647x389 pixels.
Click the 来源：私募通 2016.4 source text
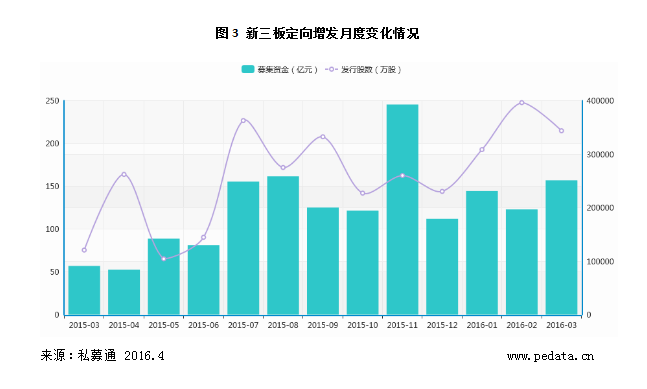[x=102, y=356]
